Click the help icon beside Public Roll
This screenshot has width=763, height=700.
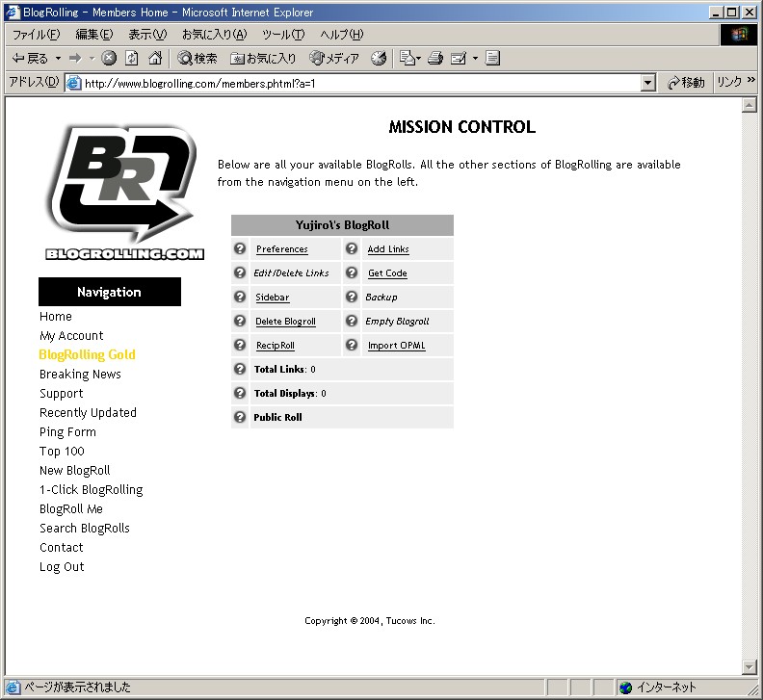[240, 417]
